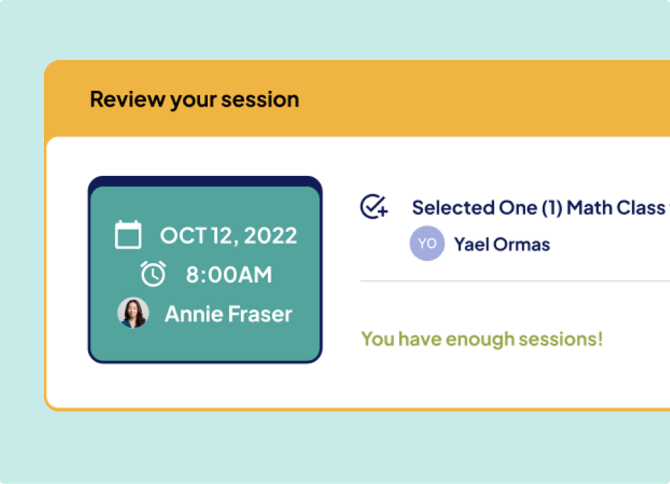The height and width of the screenshot is (484, 670).
Task: Click the divider line below Yael Ormas
Action: click(515, 281)
